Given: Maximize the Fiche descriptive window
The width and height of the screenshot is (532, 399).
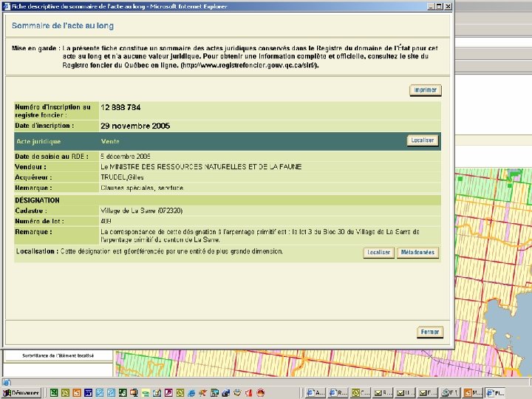Looking at the screenshot, I should tap(439, 6).
